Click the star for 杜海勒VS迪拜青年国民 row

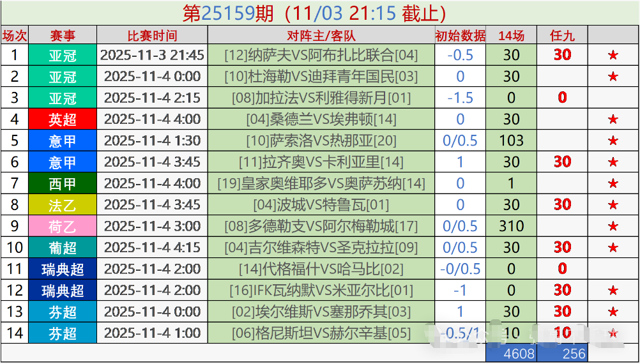[613, 77]
